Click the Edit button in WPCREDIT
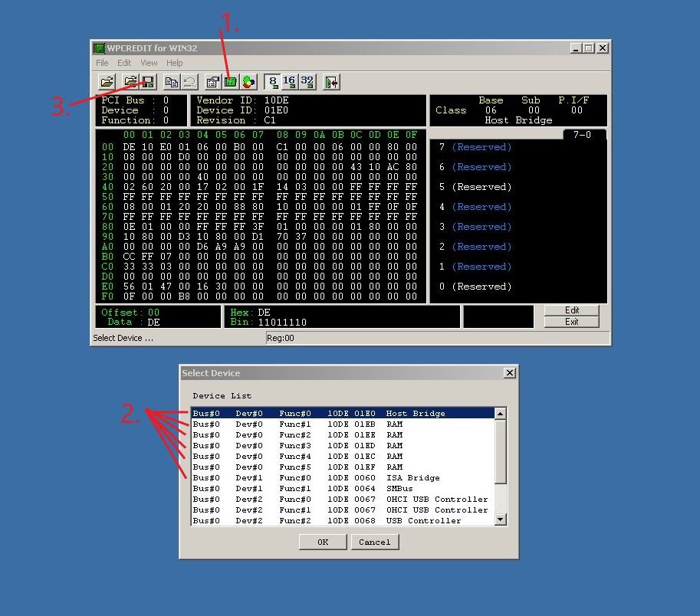700x616 pixels. tap(571, 310)
